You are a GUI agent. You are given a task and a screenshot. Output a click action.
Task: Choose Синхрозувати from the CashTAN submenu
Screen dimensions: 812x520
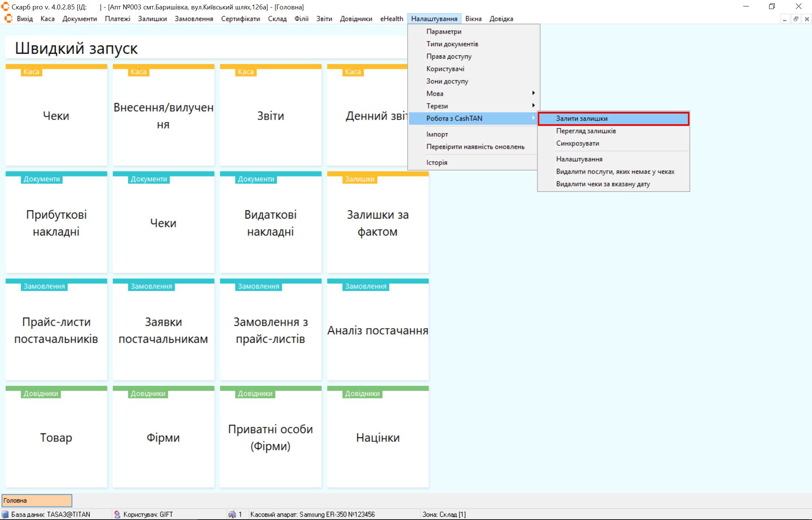click(x=577, y=143)
